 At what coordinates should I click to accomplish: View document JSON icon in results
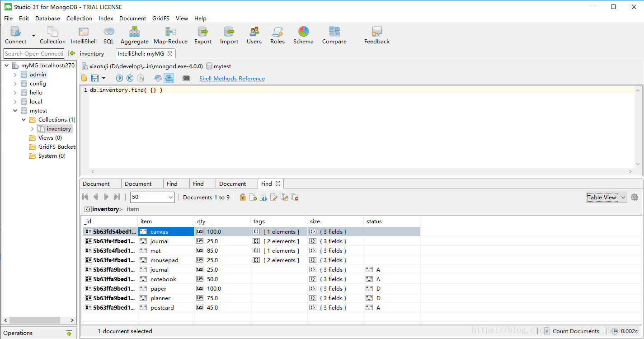263,197
